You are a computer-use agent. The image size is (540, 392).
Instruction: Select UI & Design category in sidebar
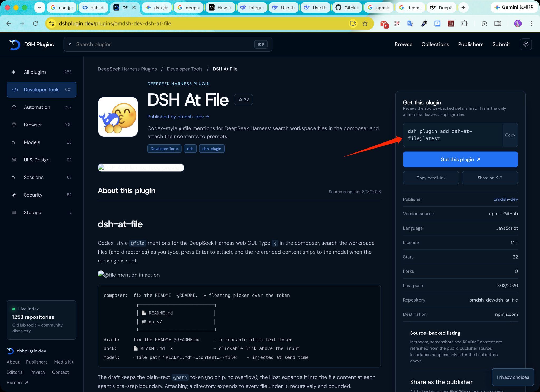[42, 160]
